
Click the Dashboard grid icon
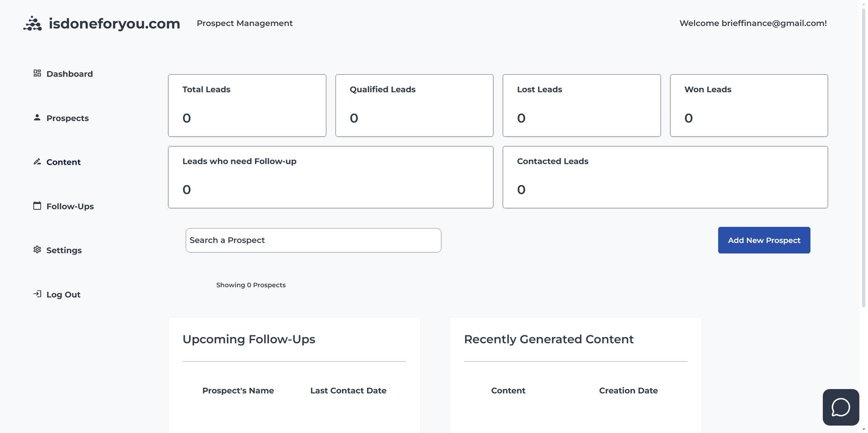pos(37,73)
